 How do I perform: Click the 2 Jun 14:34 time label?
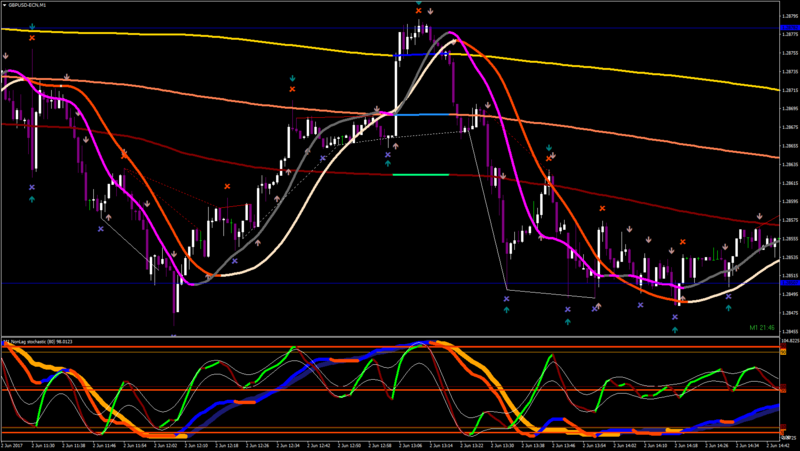coord(746,445)
